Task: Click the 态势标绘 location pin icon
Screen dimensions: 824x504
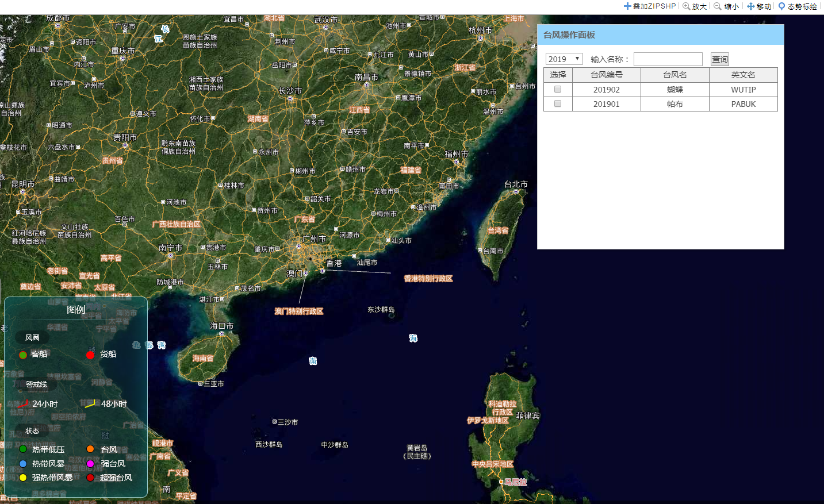Action: [781, 6]
